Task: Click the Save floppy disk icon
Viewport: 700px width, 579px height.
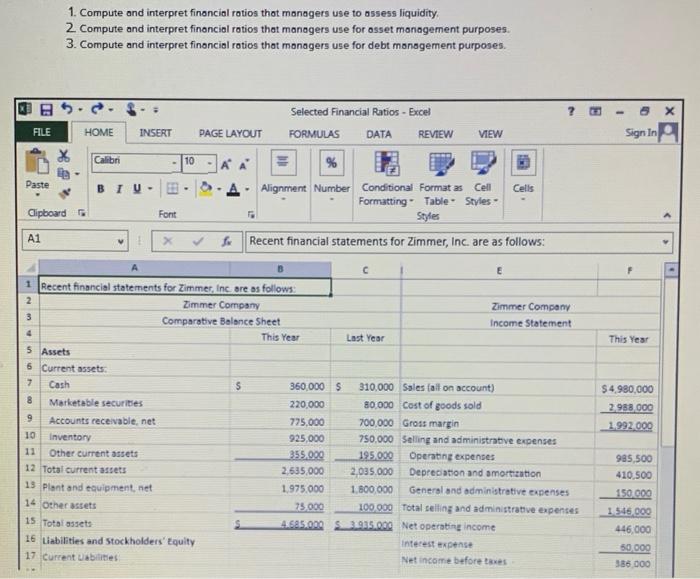Action: pos(46,109)
